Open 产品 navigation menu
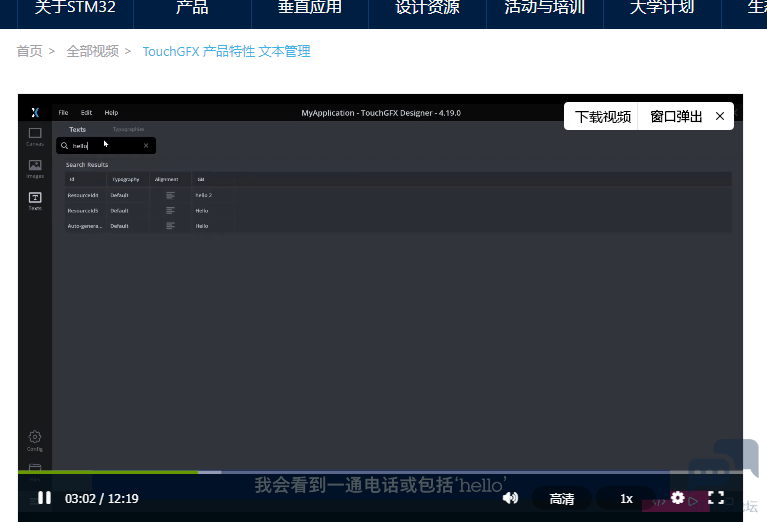 [x=192, y=7]
